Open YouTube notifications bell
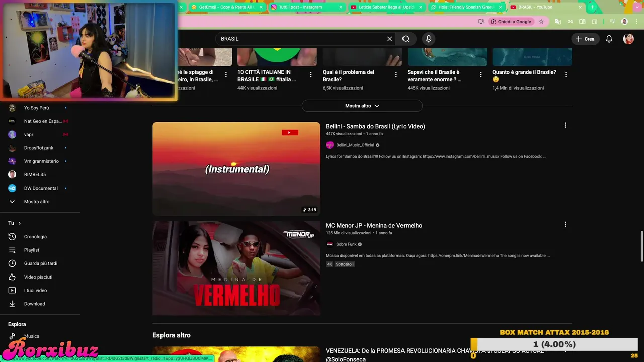 click(x=609, y=39)
